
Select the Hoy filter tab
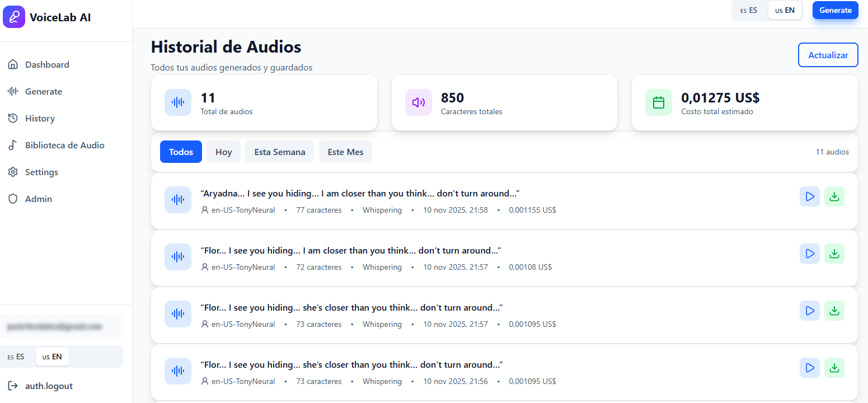pos(223,152)
